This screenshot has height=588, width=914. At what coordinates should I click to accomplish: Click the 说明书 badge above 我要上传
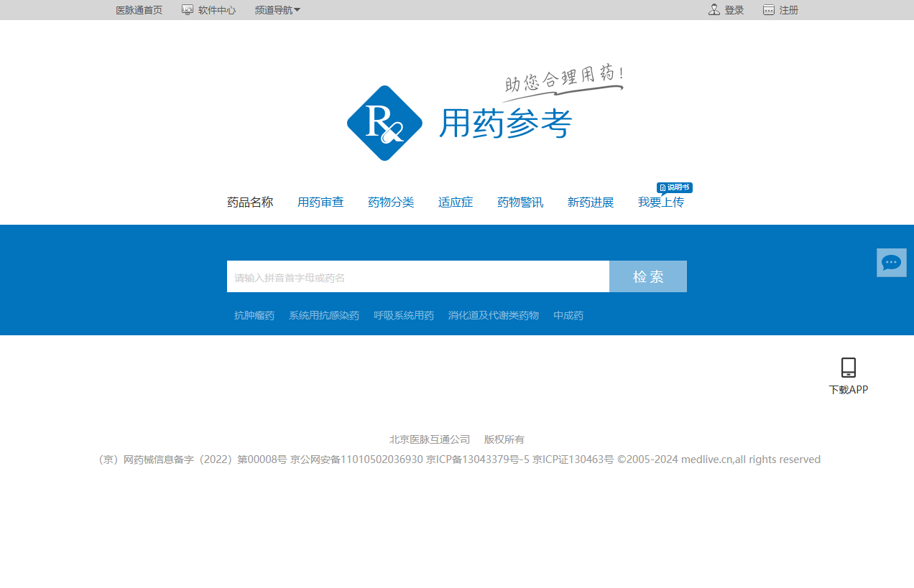pyautogui.click(x=675, y=187)
